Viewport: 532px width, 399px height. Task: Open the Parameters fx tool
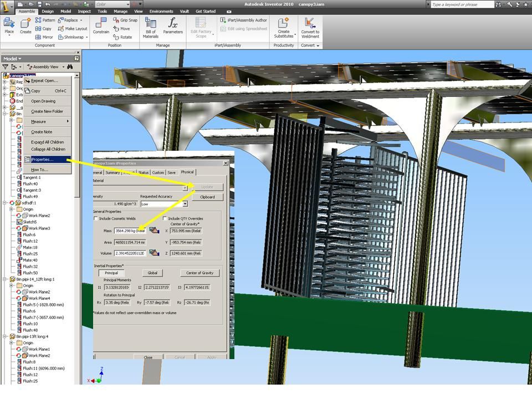172,25
